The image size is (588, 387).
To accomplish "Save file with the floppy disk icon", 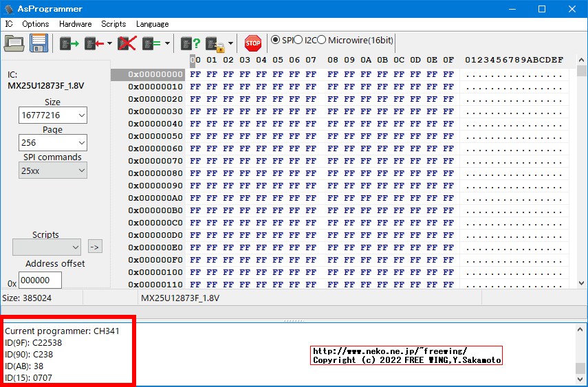I will (39, 43).
